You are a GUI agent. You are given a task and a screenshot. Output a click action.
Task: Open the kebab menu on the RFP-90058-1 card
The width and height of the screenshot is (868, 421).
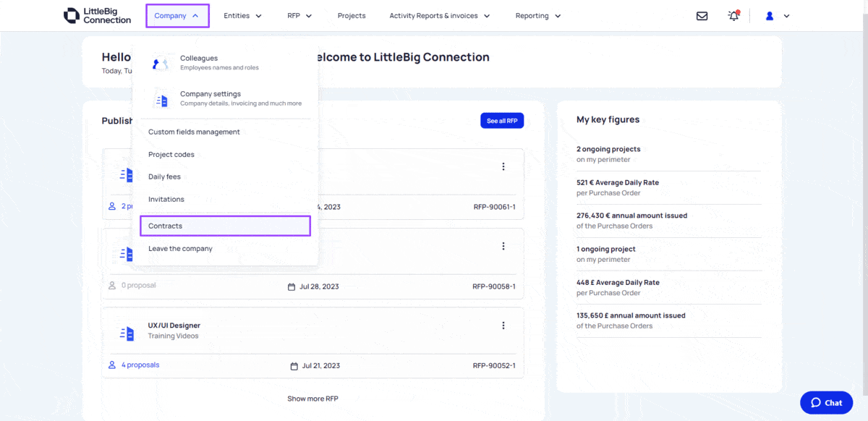(x=503, y=246)
